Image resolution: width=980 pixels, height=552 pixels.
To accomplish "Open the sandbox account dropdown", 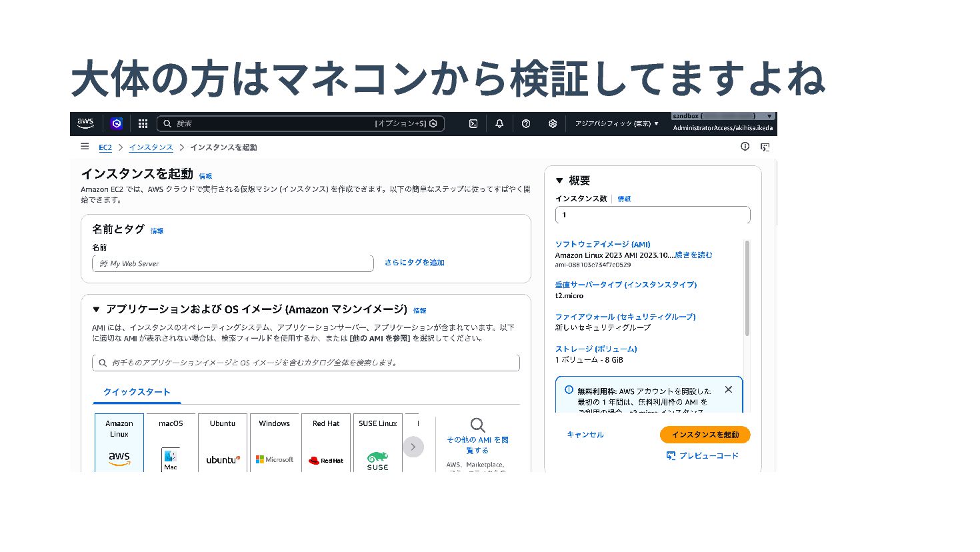I will pos(723,116).
